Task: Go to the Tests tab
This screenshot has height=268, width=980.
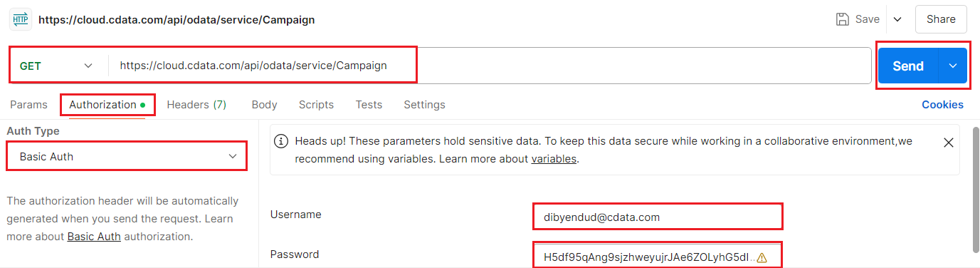Action: (x=369, y=105)
